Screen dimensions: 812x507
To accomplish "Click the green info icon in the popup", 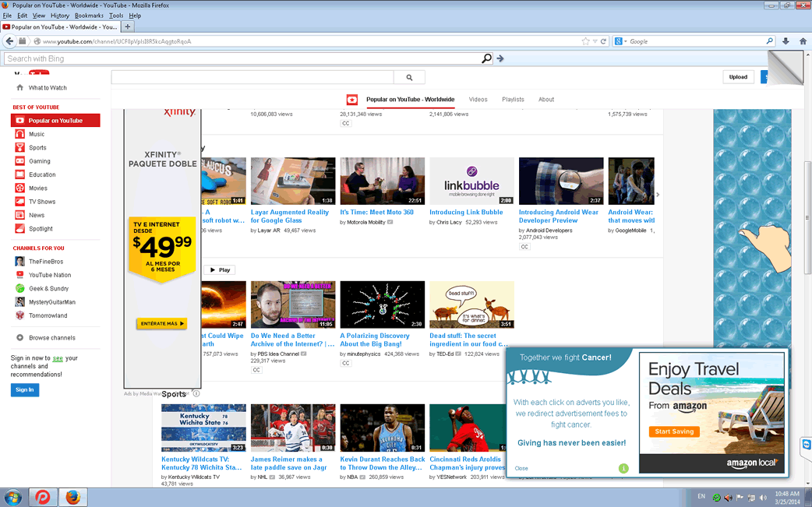I will point(623,468).
